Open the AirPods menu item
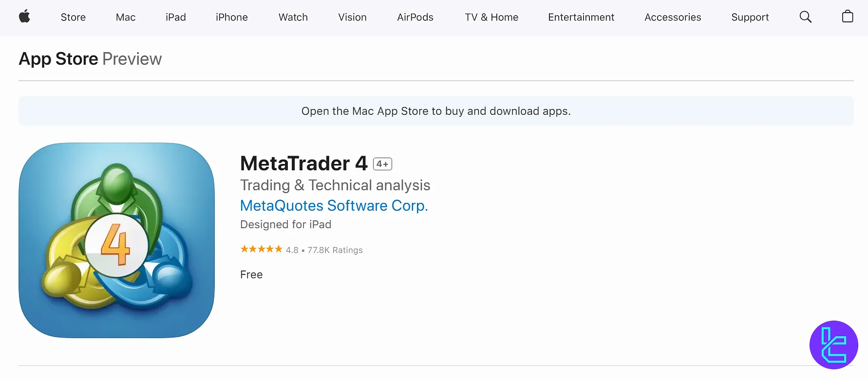 tap(415, 17)
